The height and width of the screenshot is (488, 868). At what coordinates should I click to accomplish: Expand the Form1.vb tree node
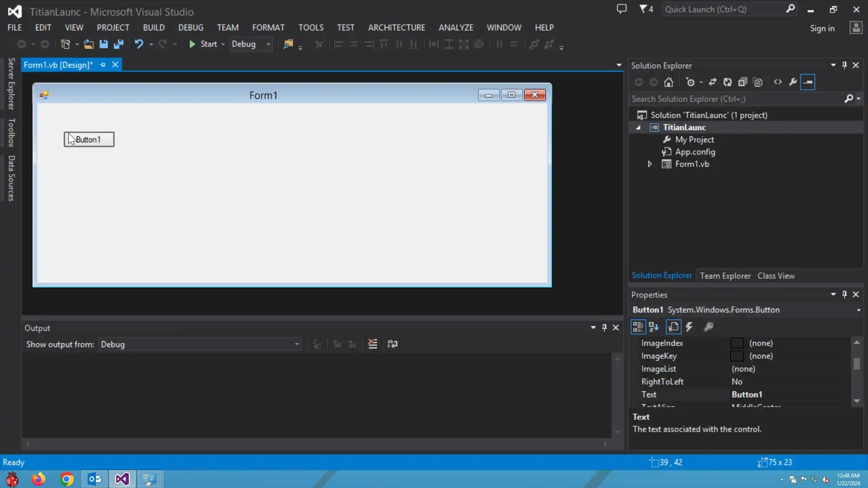point(650,164)
